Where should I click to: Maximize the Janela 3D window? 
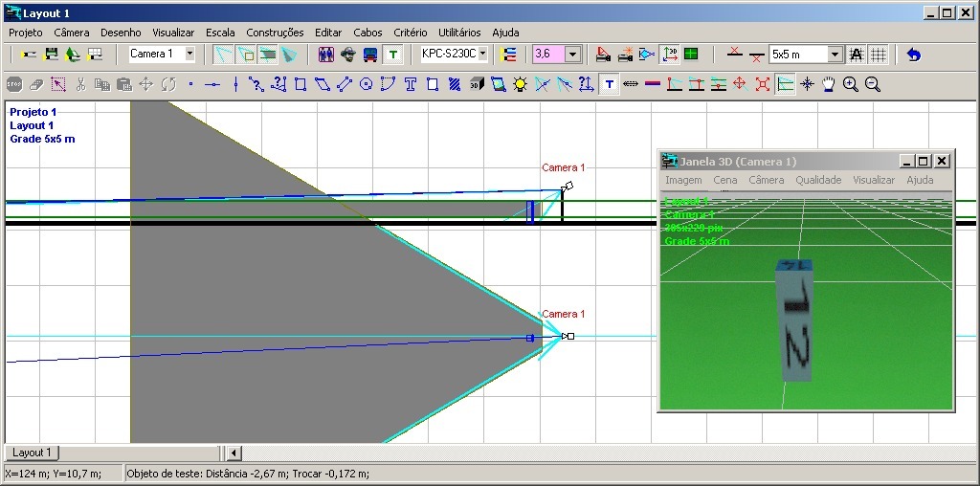click(x=924, y=161)
